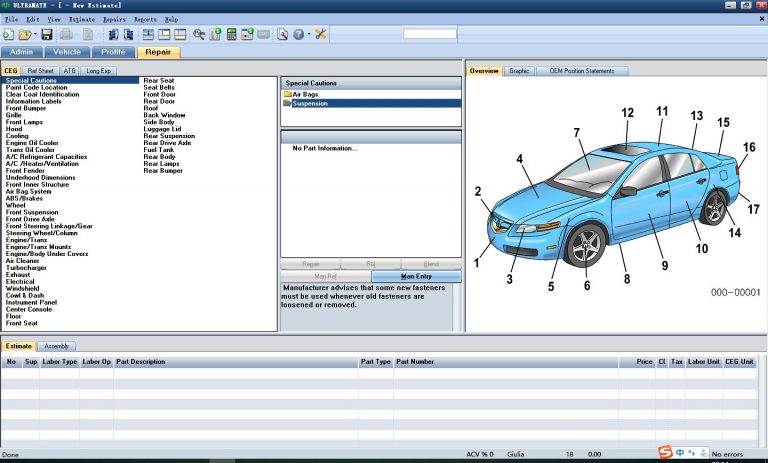Toggle the 中 Chinese input mode icon

tap(680, 453)
